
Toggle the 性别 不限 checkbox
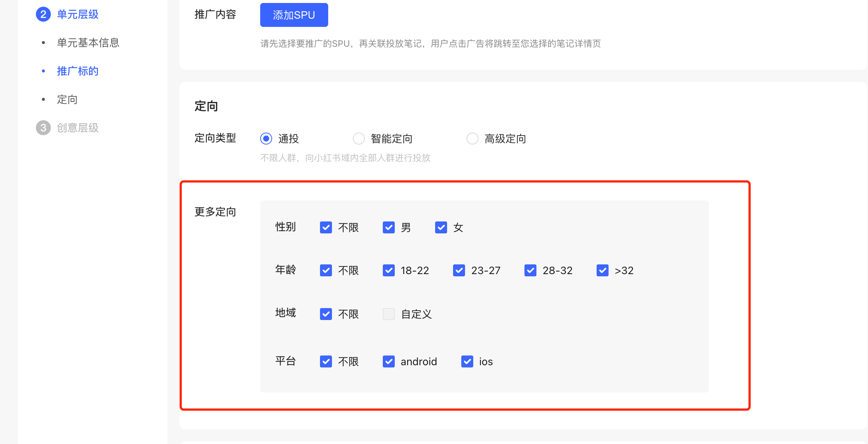[x=326, y=227]
